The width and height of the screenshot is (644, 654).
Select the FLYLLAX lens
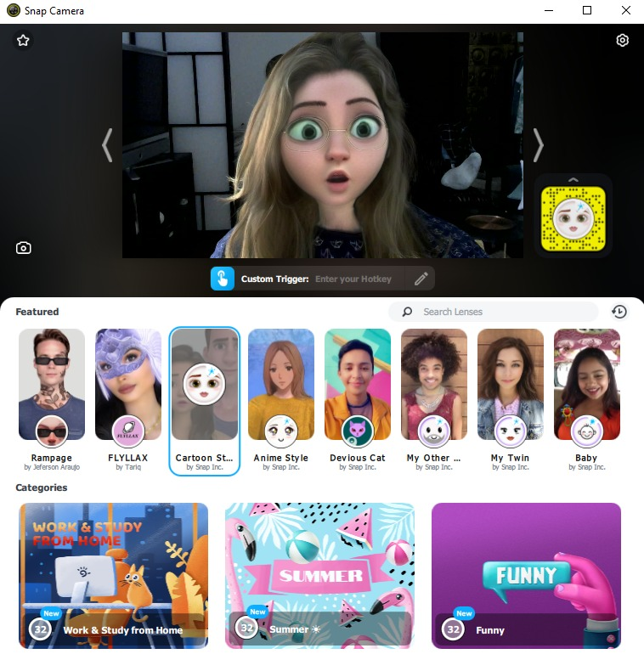point(128,400)
